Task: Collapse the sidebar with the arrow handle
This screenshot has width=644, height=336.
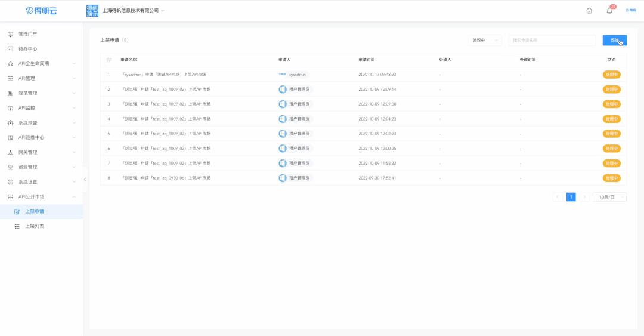Action: 85,179
